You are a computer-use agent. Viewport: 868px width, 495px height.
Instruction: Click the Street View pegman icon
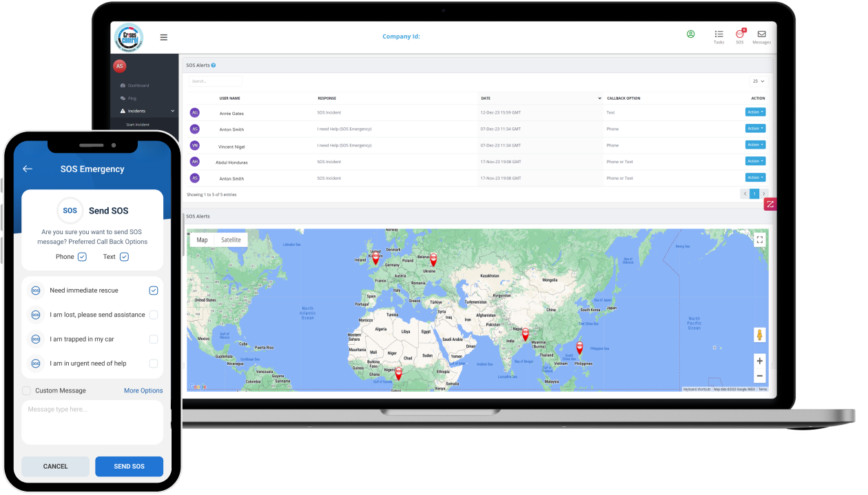(x=760, y=335)
